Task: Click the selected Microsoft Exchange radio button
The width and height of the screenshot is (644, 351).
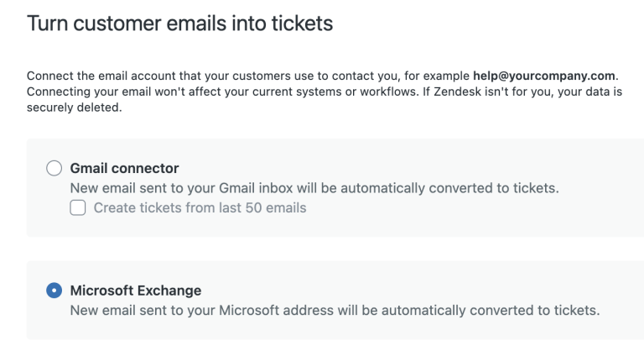Action: [54, 291]
